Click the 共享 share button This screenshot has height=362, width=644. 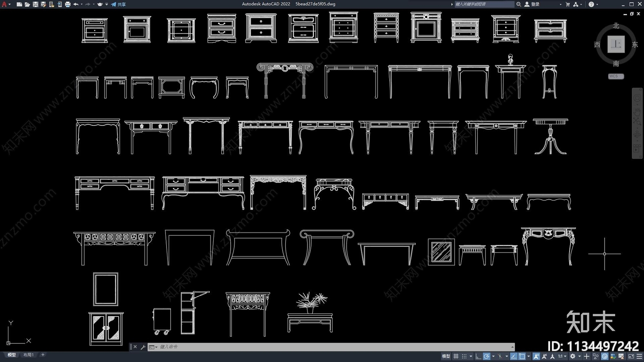click(x=118, y=4)
